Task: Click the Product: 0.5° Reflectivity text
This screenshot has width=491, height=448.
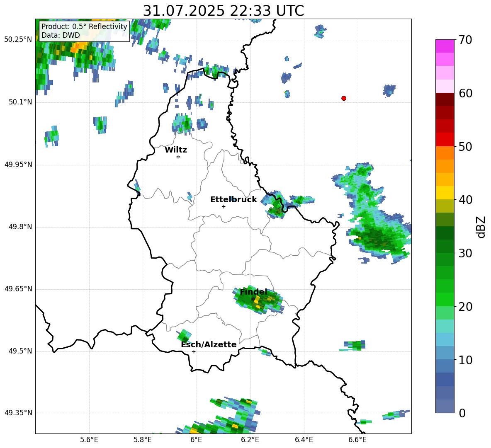Action: click(x=84, y=26)
